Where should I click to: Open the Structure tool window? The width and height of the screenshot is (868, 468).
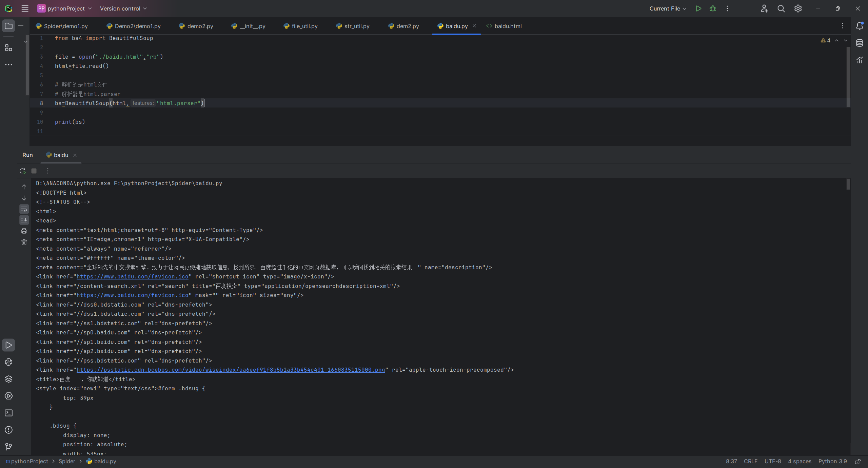point(8,48)
